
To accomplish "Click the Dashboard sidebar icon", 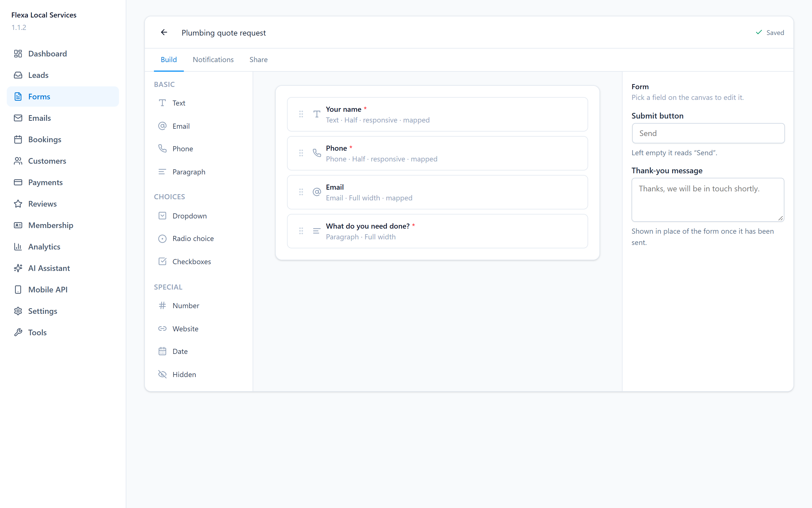I will pos(18,54).
